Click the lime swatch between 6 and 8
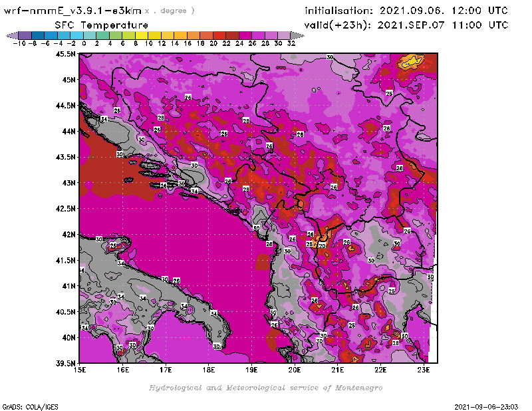 (x=128, y=35)
